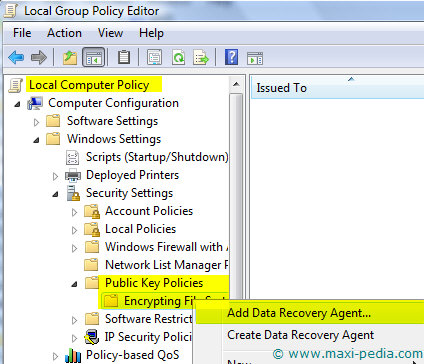Expand the Software Restriction Policies node
Viewport: 424px width, 364px height.
(74, 320)
